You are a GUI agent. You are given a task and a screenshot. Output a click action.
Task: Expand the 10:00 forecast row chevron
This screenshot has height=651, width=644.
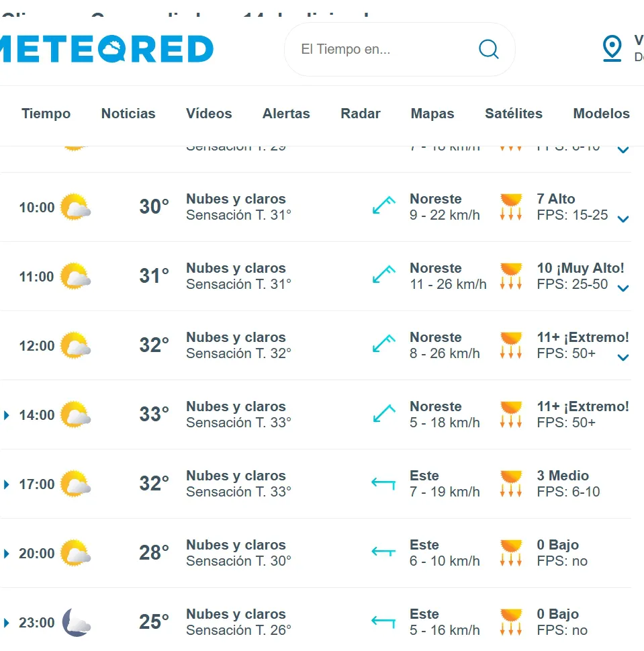(623, 219)
